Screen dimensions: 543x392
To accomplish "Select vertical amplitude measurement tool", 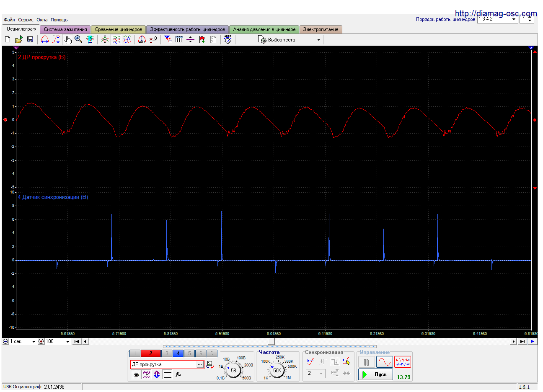I will [56, 39].
